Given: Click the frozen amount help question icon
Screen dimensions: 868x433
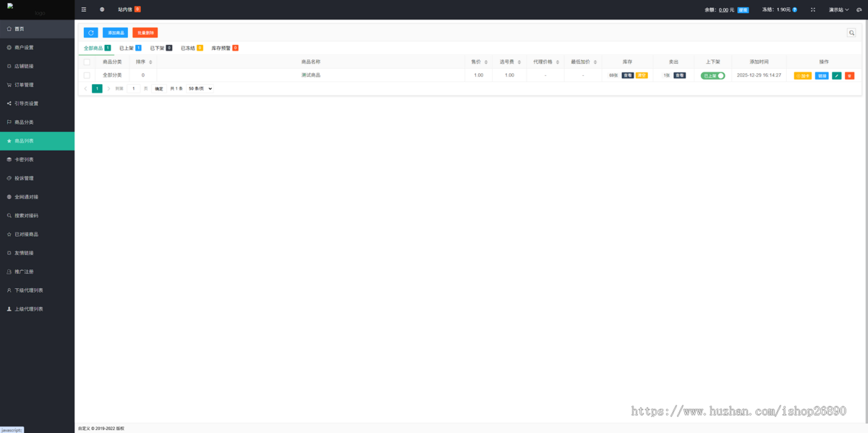Looking at the screenshot, I should point(795,9).
